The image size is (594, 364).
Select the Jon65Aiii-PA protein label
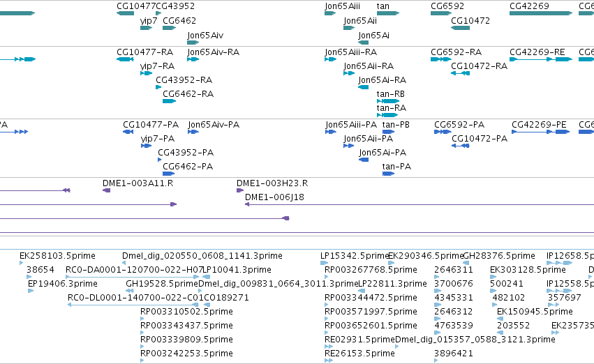(351, 125)
